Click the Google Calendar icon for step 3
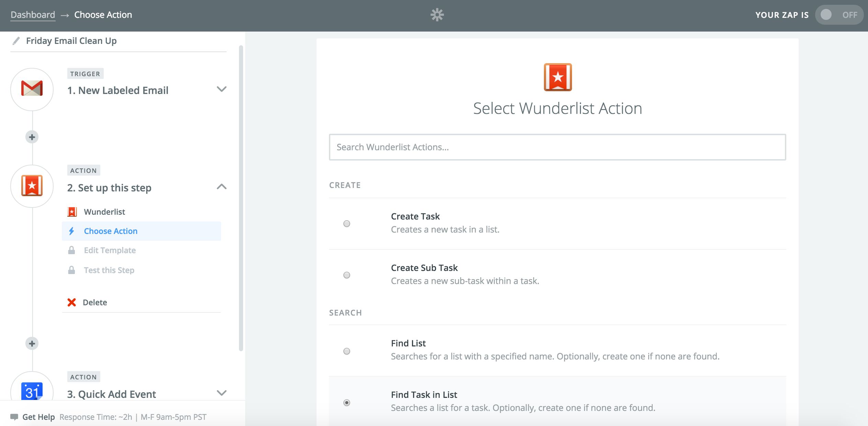Image resolution: width=868 pixels, height=426 pixels. point(32,391)
